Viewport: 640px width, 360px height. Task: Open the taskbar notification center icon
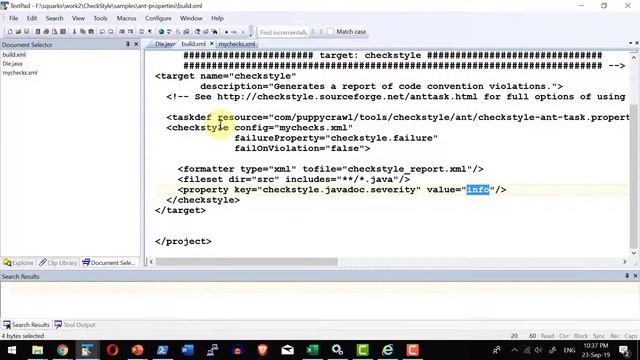click(624, 350)
